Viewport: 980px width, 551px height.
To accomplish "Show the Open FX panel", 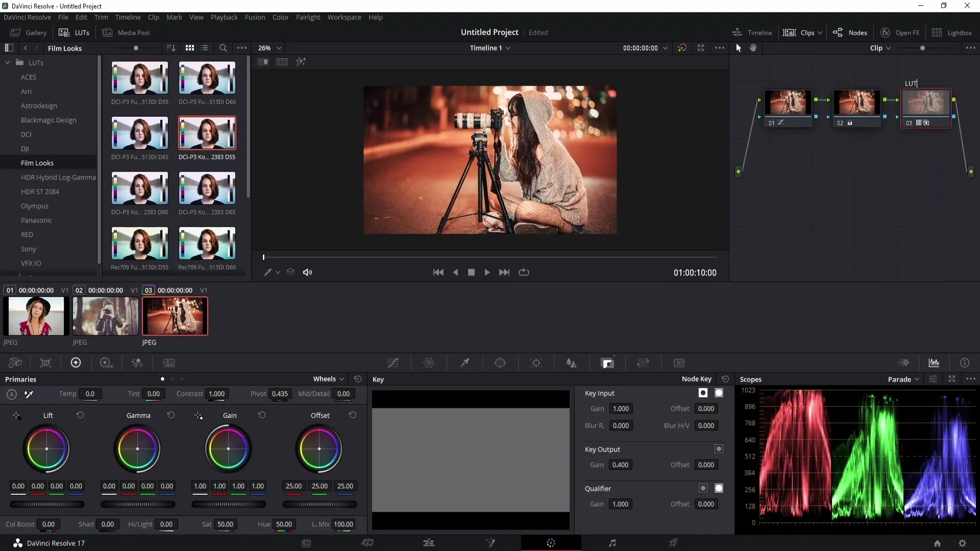I will [900, 33].
